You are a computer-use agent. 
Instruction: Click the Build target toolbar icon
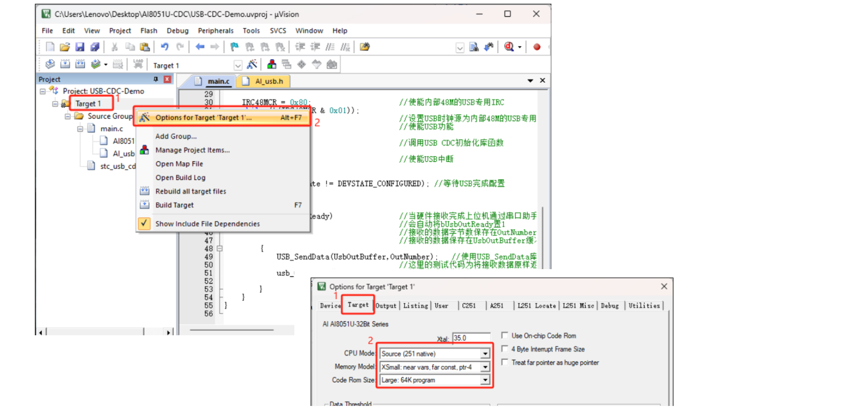65,64
